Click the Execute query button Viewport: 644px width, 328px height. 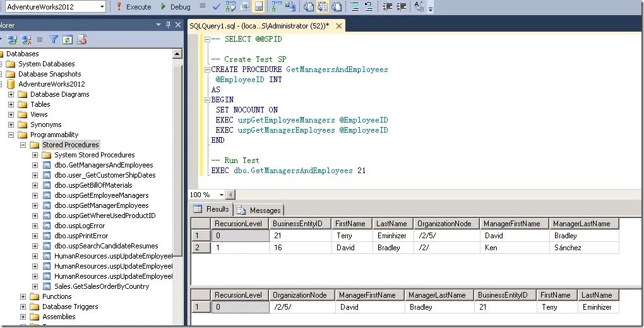(133, 6)
